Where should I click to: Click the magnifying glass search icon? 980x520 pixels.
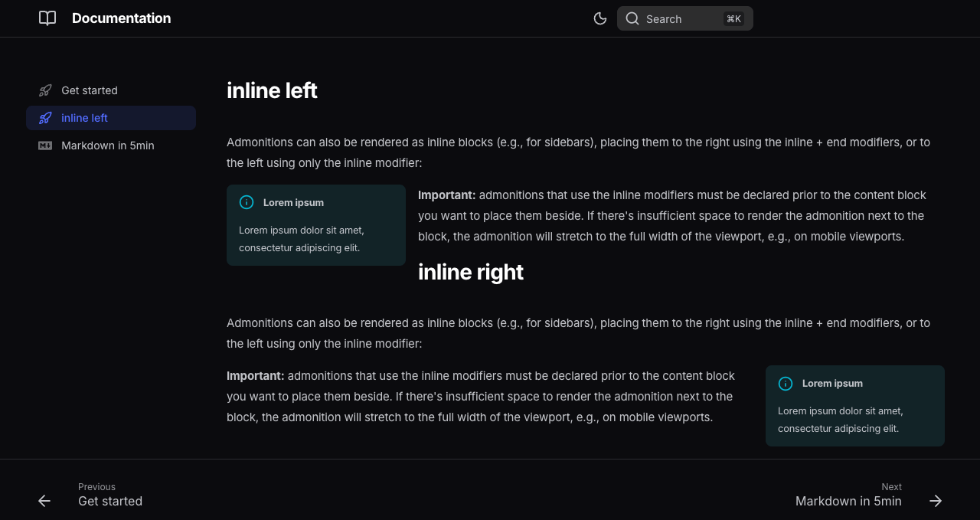(x=632, y=18)
